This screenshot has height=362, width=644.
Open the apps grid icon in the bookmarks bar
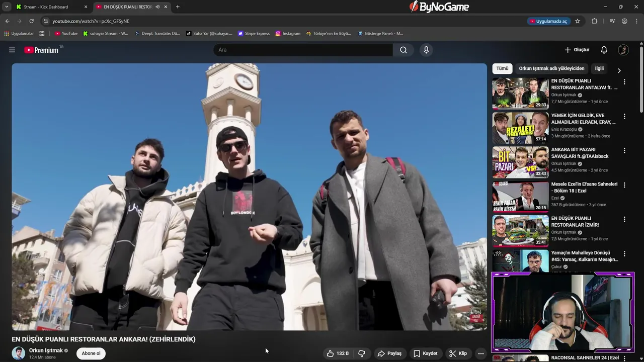click(42, 34)
